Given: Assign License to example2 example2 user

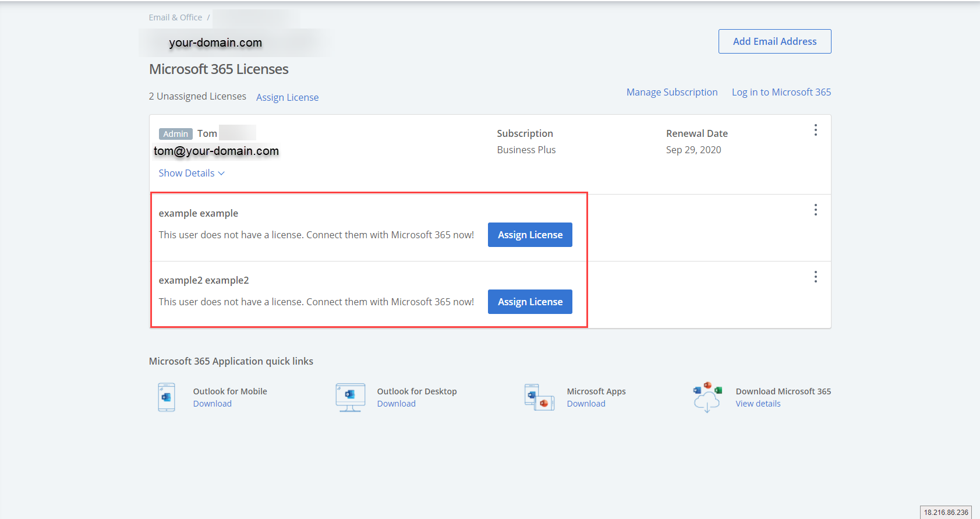Looking at the screenshot, I should click(x=530, y=302).
